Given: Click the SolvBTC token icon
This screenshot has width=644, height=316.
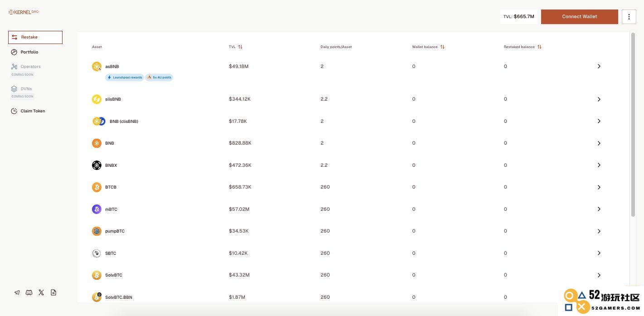Looking at the screenshot, I should [x=97, y=275].
